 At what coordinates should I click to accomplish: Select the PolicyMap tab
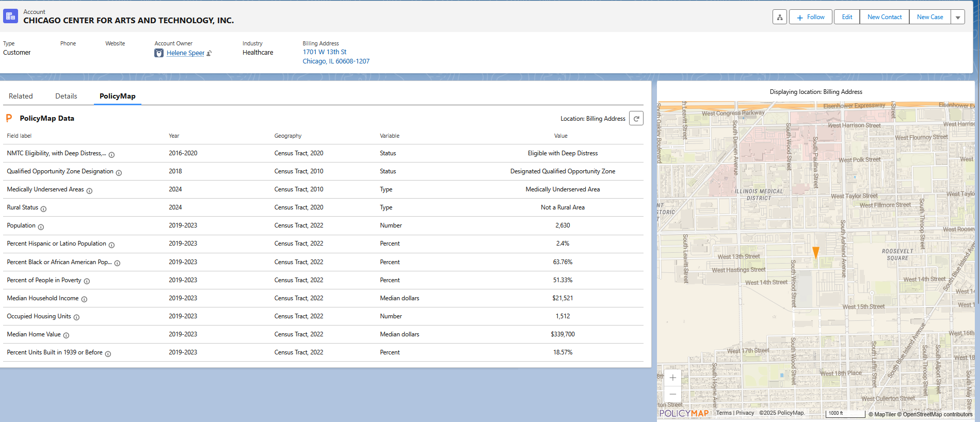tap(117, 96)
